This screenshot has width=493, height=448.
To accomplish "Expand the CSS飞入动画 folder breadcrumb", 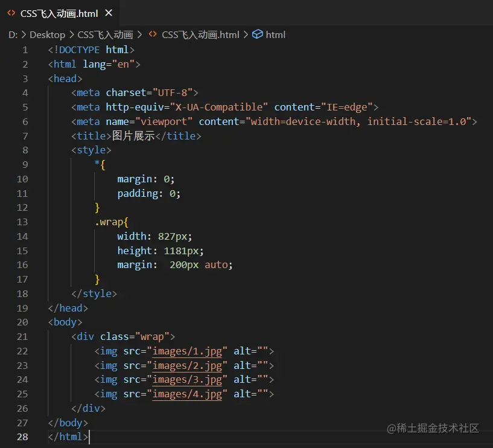I will point(105,34).
